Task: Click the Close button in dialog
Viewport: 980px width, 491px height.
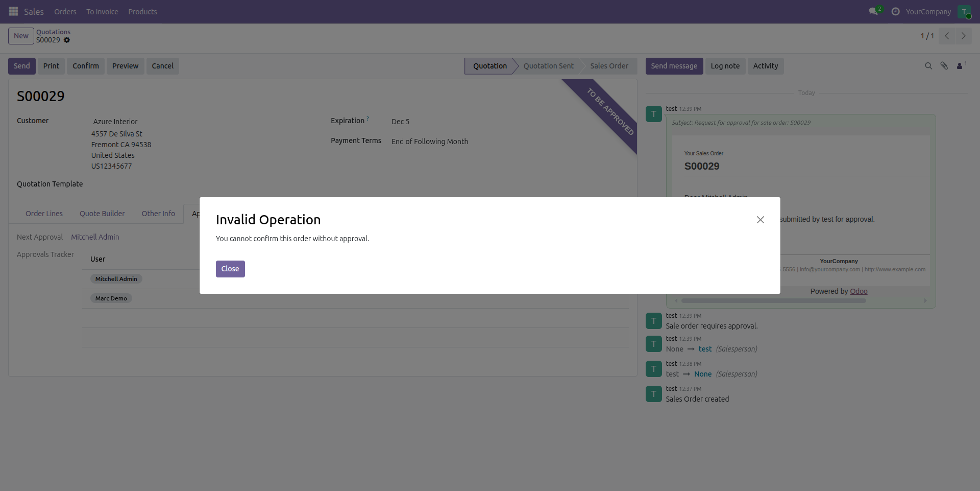Action: pos(230,269)
